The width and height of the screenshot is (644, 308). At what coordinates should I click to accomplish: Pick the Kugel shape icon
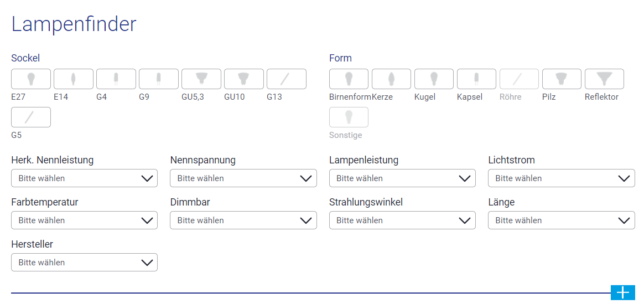click(434, 79)
